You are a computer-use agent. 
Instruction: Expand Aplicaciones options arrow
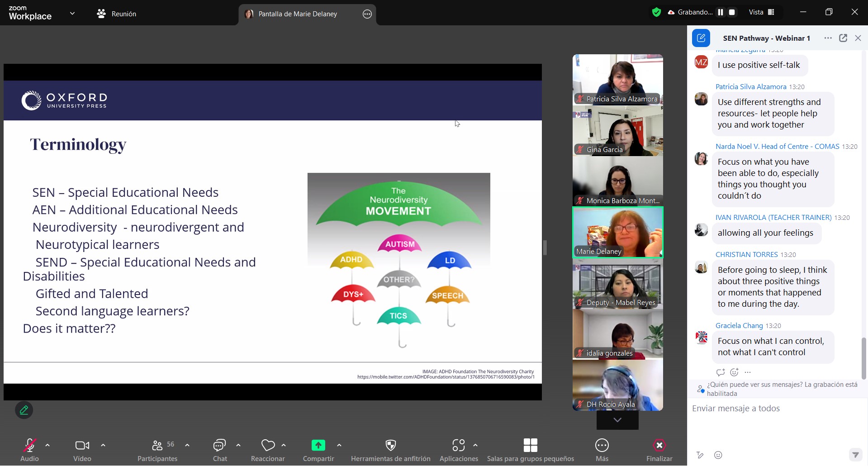click(x=475, y=446)
